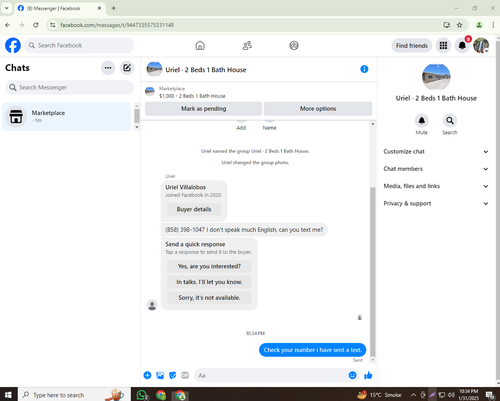Send 'In talks. I'll let you know.' response
This screenshot has width=500, height=401.
[x=209, y=282]
